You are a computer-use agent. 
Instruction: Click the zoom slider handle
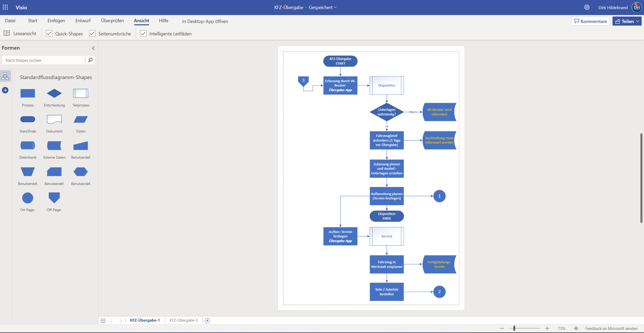(x=514, y=328)
